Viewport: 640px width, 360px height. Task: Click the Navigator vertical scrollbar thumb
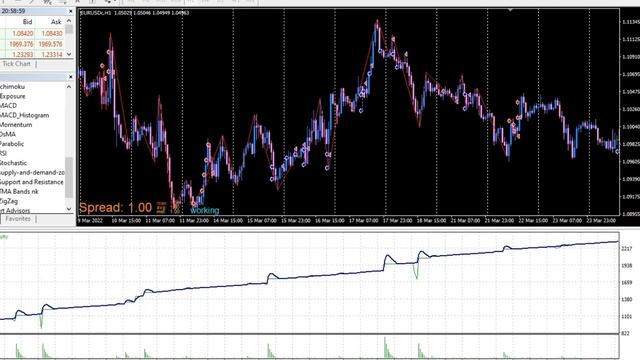pyautogui.click(x=69, y=178)
